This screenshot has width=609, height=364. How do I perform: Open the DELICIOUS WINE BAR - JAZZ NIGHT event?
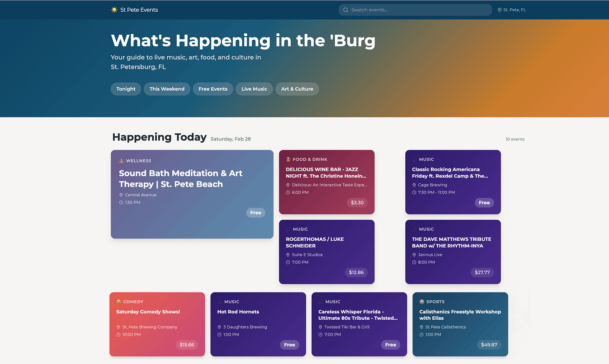(x=327, y=182)
